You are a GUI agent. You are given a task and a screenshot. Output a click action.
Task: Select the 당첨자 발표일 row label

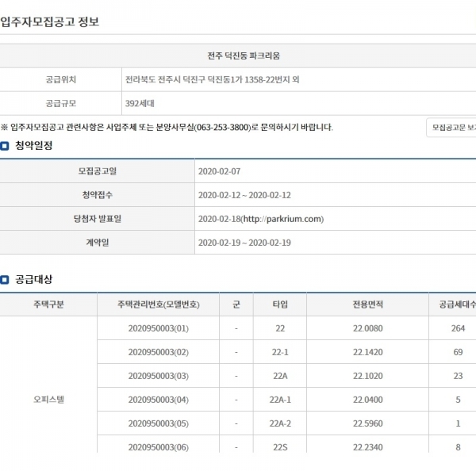97,219
